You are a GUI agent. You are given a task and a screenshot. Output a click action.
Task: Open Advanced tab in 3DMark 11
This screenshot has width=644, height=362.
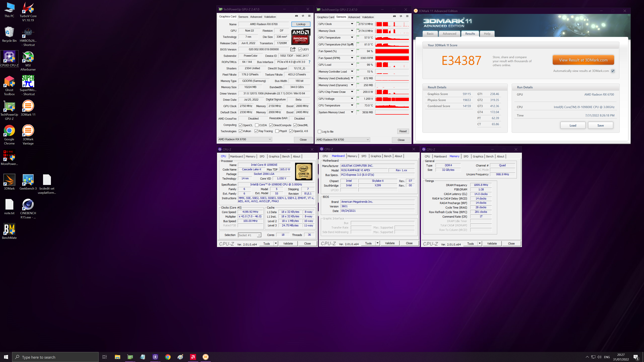click(449, 34)
